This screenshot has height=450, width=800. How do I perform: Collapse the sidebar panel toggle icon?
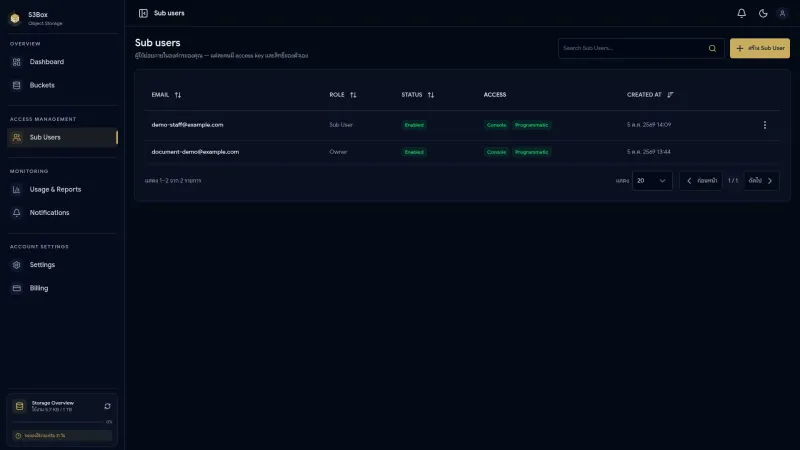coord(143,13)
